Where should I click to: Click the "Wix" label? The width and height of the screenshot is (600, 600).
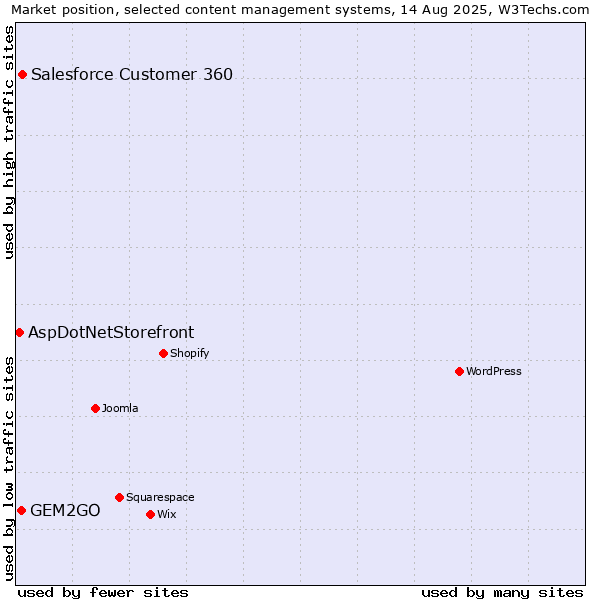pyautogui.click(x=166, y=514)
